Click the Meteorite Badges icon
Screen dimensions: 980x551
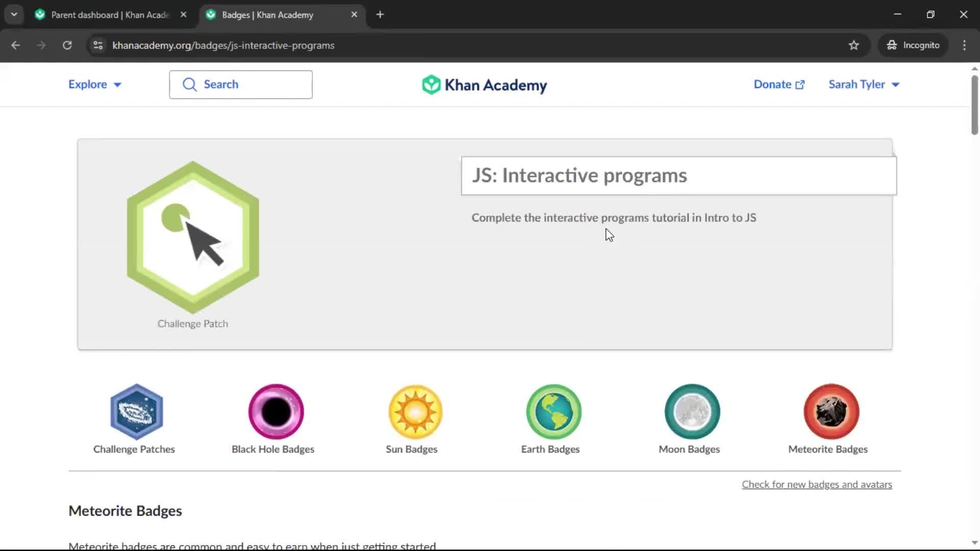pyautogui.click(x=831, y=412)
